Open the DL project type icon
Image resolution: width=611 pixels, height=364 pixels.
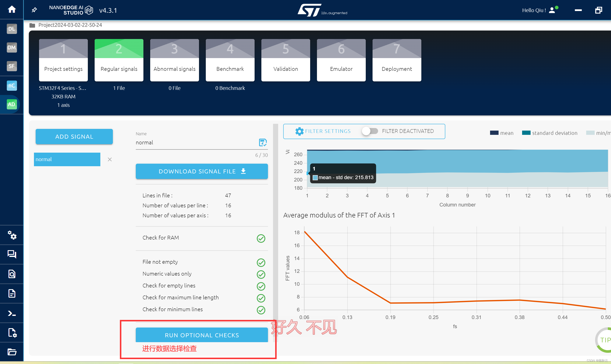coord(11,29)
